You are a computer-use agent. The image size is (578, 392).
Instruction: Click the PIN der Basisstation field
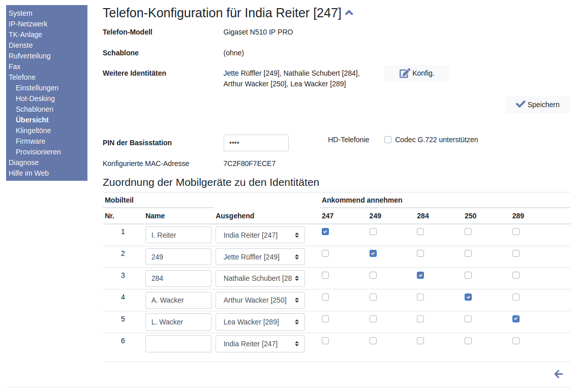tap(256, 143)
